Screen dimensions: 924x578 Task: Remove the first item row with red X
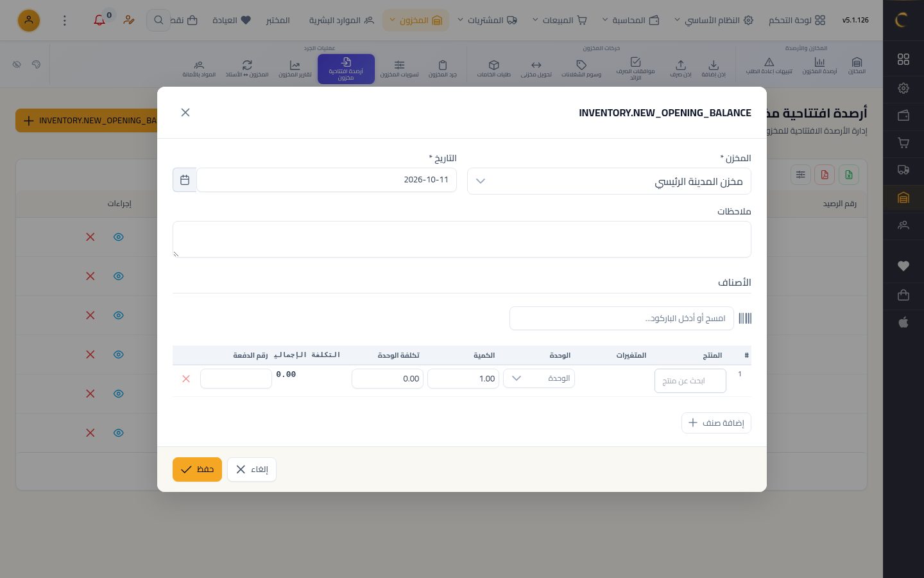pyautogui.click(x=186, y=379)
